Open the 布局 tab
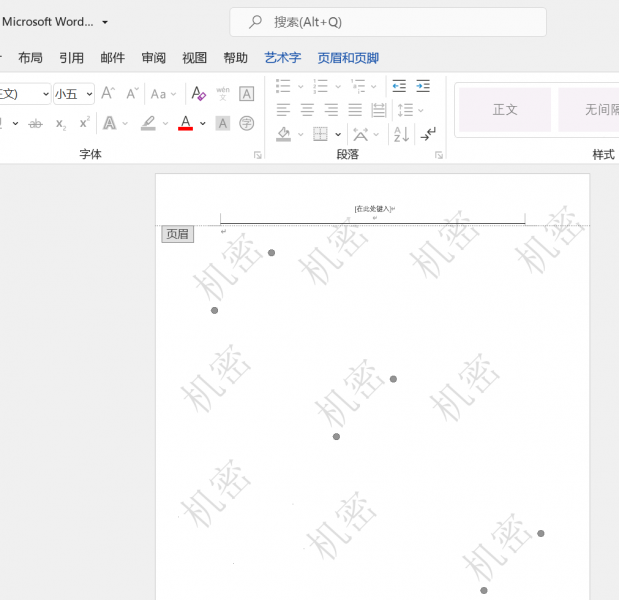Viewport: 619px width, 600px height. point(30,58)
